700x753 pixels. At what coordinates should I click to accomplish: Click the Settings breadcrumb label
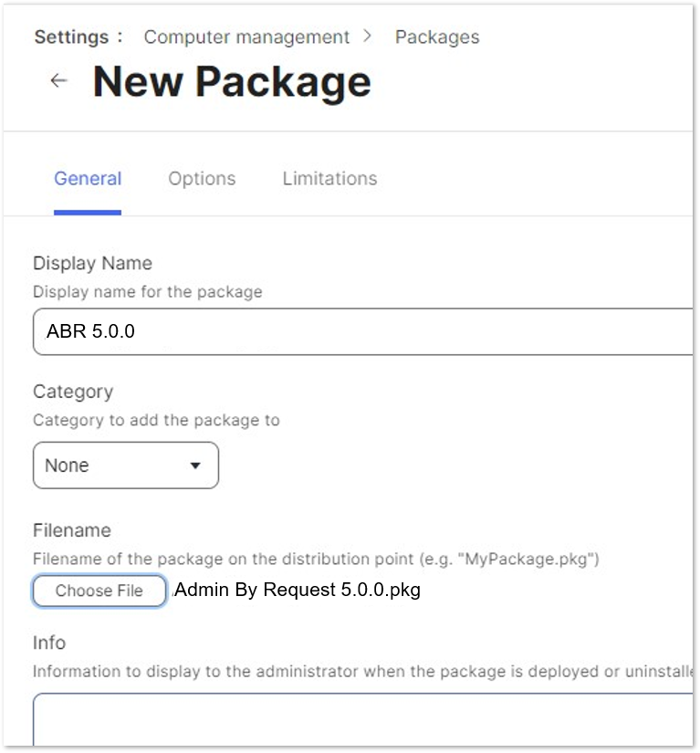pos(71,37)
